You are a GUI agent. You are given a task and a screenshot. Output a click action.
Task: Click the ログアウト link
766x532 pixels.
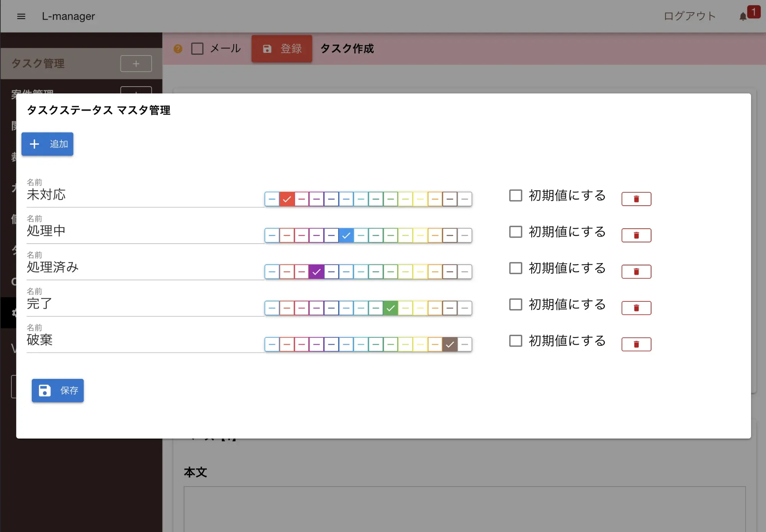pos(689,16)
